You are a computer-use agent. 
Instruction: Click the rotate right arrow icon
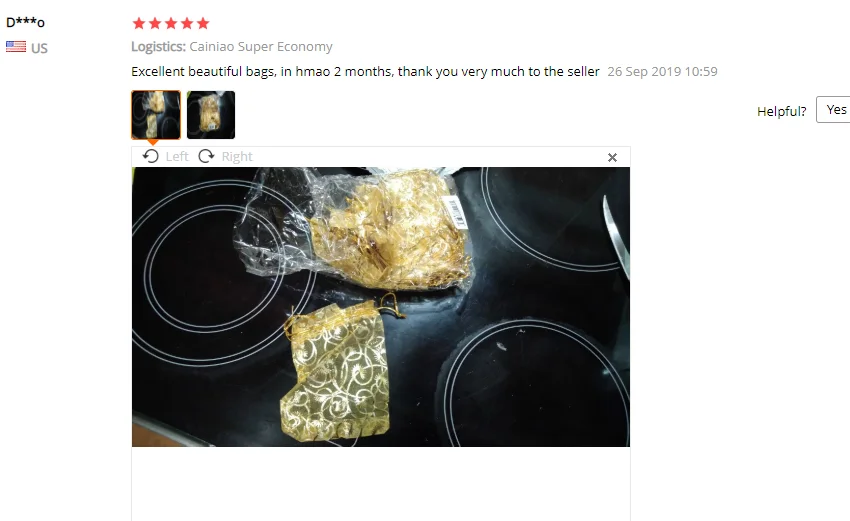206,157
